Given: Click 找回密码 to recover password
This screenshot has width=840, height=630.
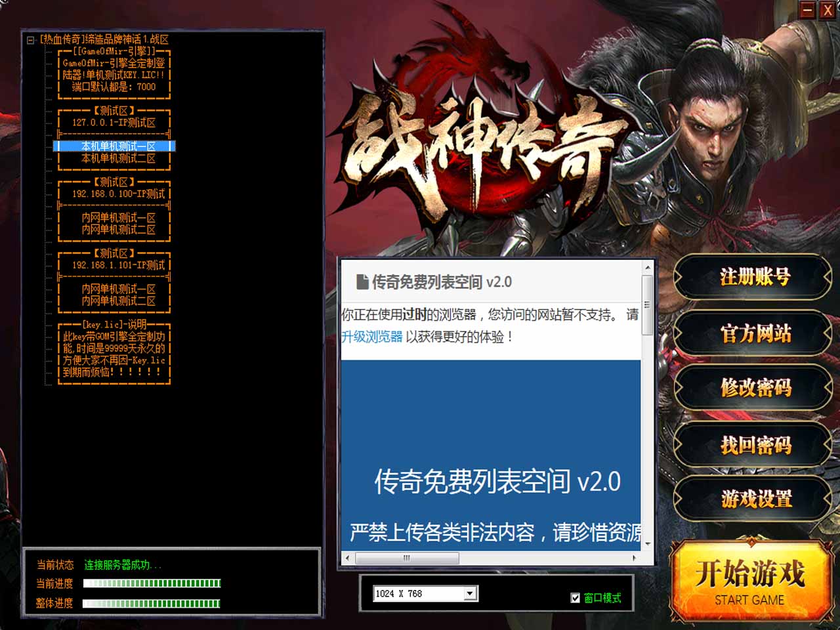Looking at the screenshot, I should point(754,445).
